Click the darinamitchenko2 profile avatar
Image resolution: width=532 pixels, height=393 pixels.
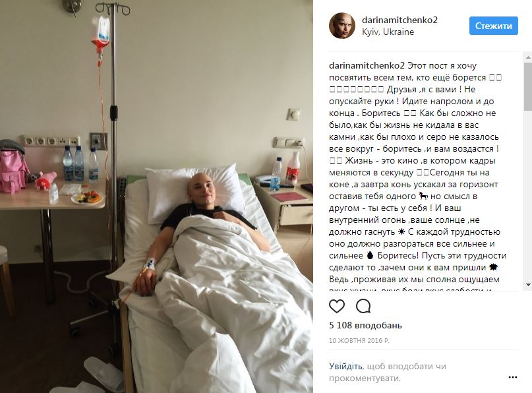342,26
